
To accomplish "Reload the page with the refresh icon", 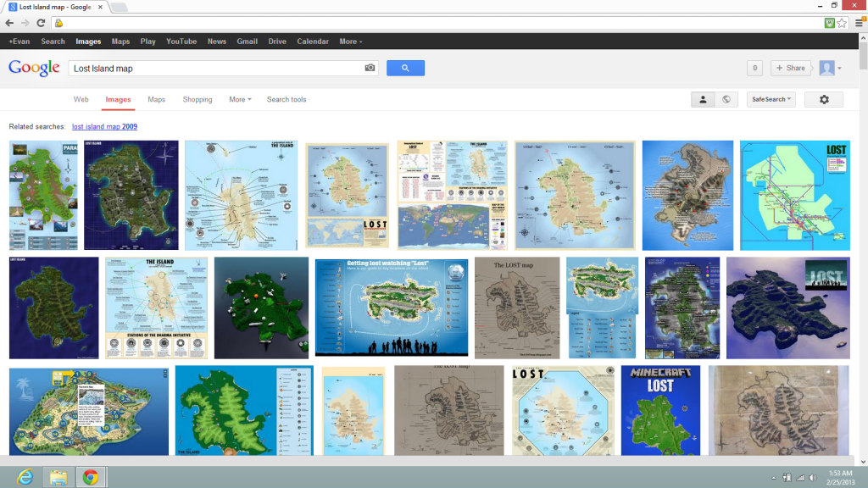I will [x=41, y=23].
